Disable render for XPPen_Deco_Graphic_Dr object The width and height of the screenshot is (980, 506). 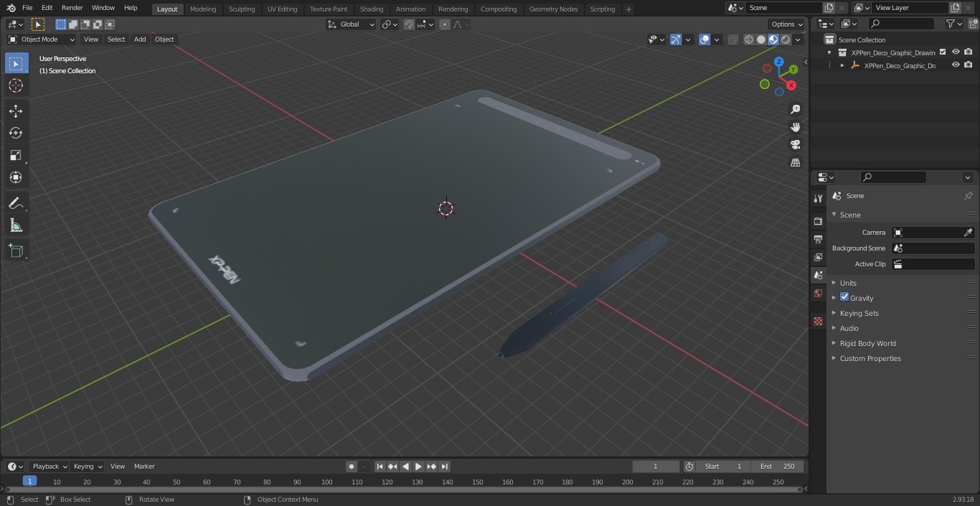pyautogui.click(x=969, y=65)
